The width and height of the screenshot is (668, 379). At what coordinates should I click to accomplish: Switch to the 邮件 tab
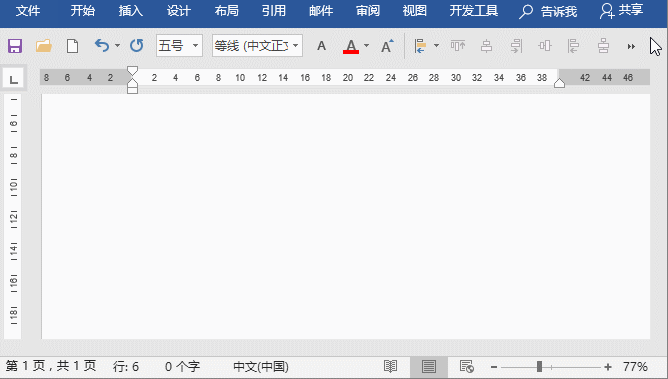(x=321, y=11)
